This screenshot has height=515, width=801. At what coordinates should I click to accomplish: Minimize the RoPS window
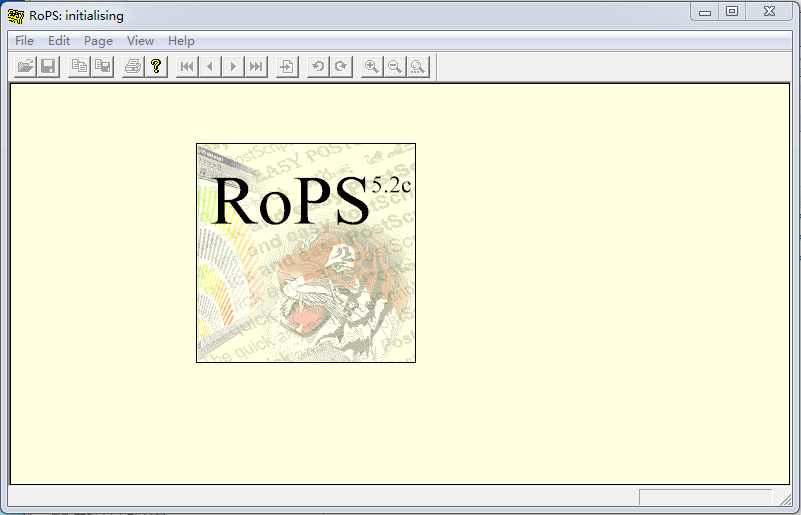(705, 11)
